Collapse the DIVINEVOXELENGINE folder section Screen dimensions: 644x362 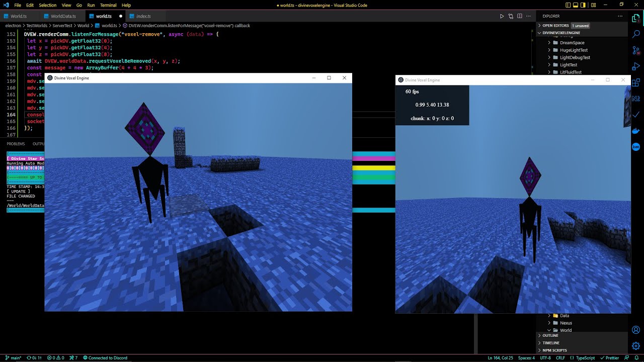click(x=582, y=33)
